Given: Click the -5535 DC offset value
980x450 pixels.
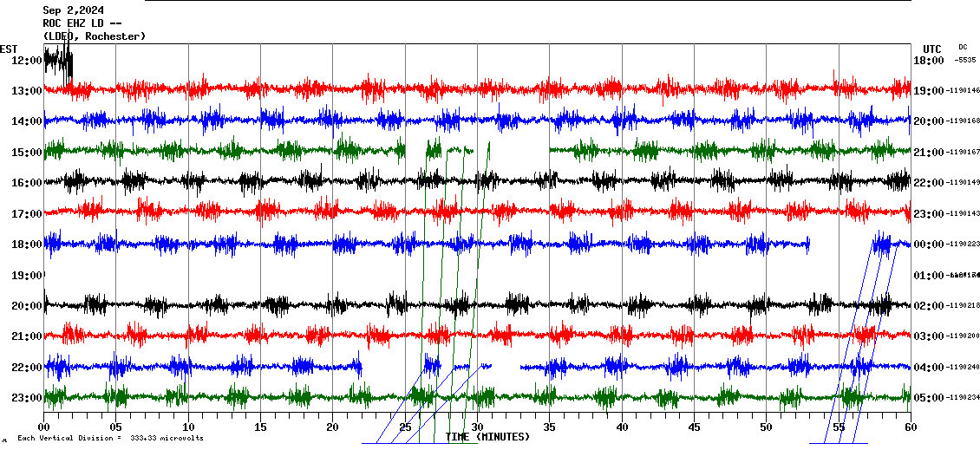Looking at the screenshot, I should (964, 61).
